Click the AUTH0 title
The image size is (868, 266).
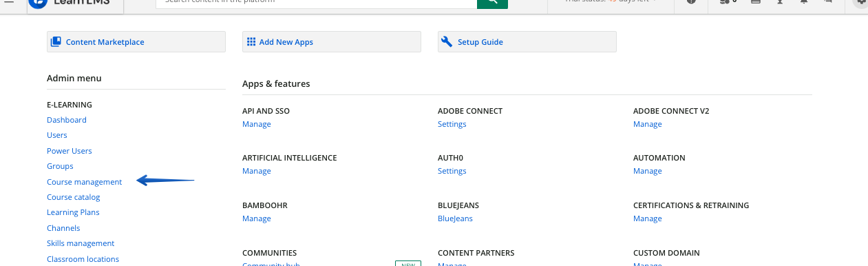pyautogui.click(x=450, y=158)
